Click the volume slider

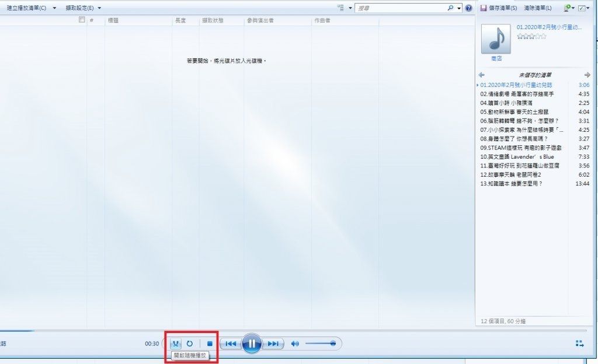click(x=320, y=344)
